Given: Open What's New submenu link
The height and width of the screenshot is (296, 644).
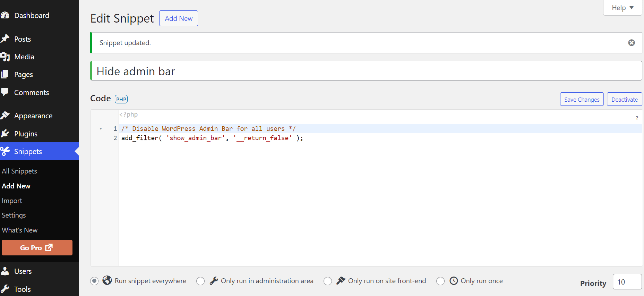Looking at the screenshot, I should 20,230.
